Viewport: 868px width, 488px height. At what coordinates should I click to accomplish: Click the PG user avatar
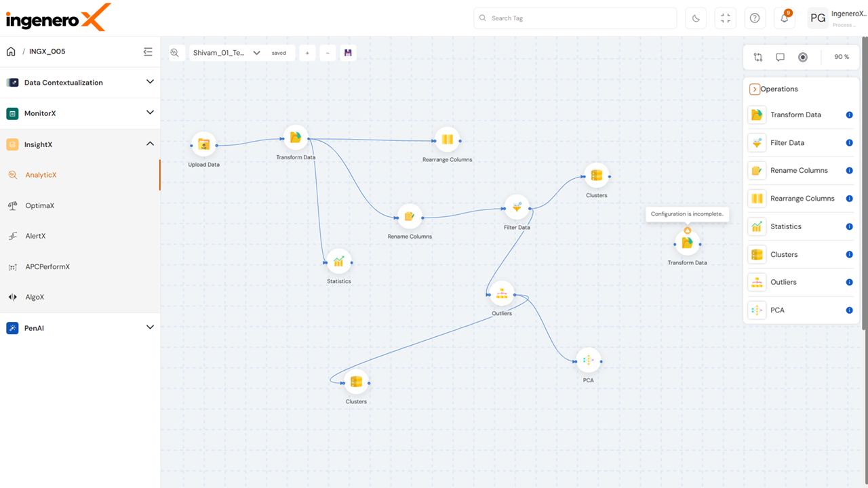(818, 18)
